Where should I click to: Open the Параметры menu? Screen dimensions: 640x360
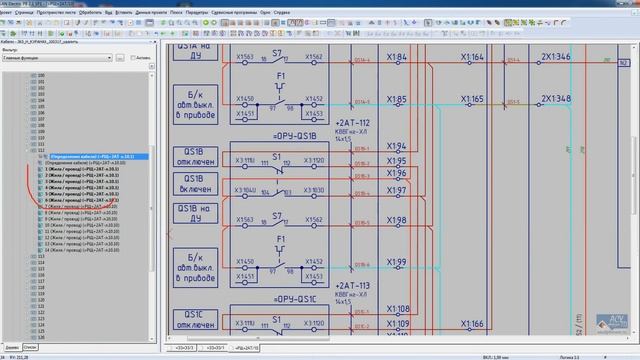click(197, 13)
